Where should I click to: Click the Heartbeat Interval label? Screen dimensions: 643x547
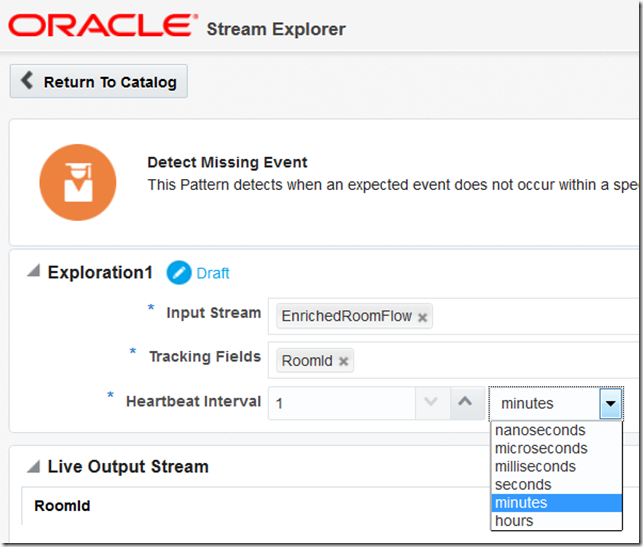point(194,401)
